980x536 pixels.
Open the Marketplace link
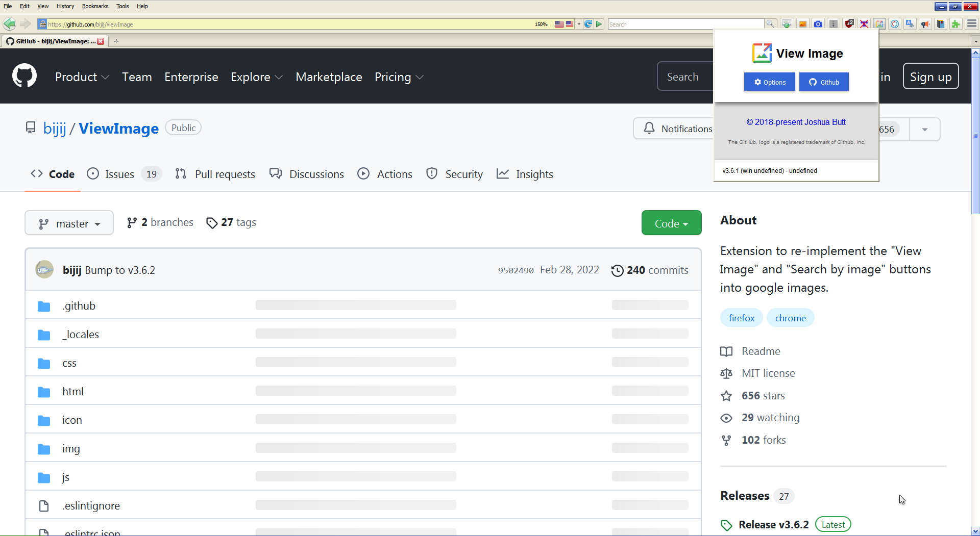point(329,77)
